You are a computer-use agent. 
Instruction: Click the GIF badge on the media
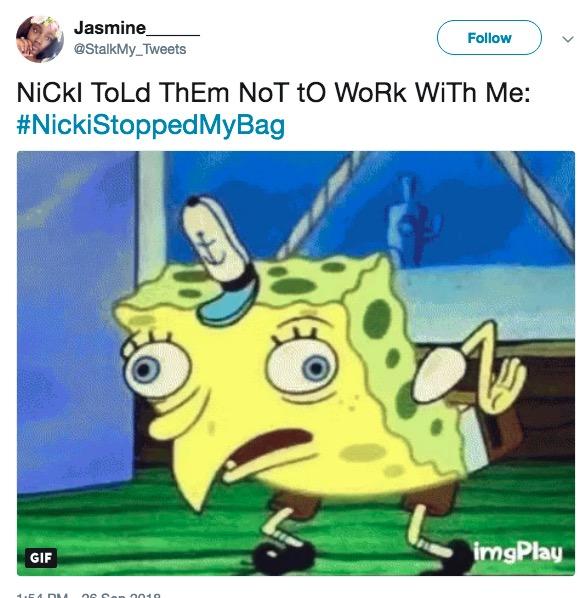click(41, 558)
